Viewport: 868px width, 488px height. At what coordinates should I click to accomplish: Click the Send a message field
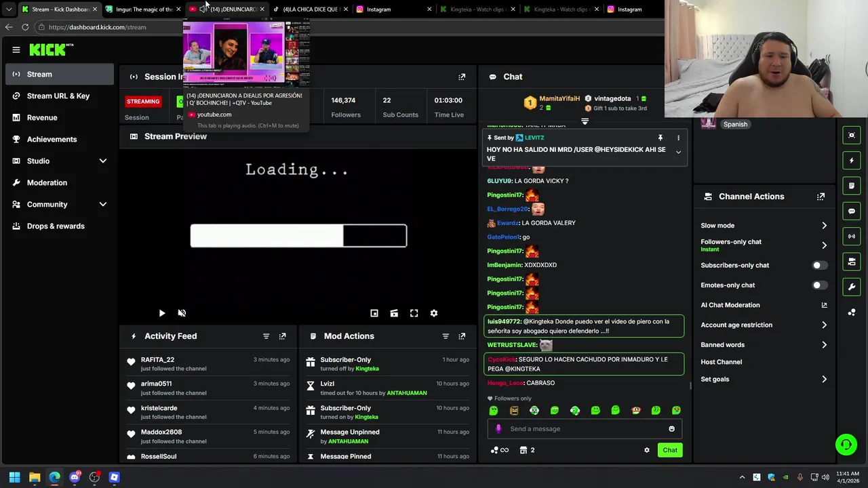[x=583, y=428]
